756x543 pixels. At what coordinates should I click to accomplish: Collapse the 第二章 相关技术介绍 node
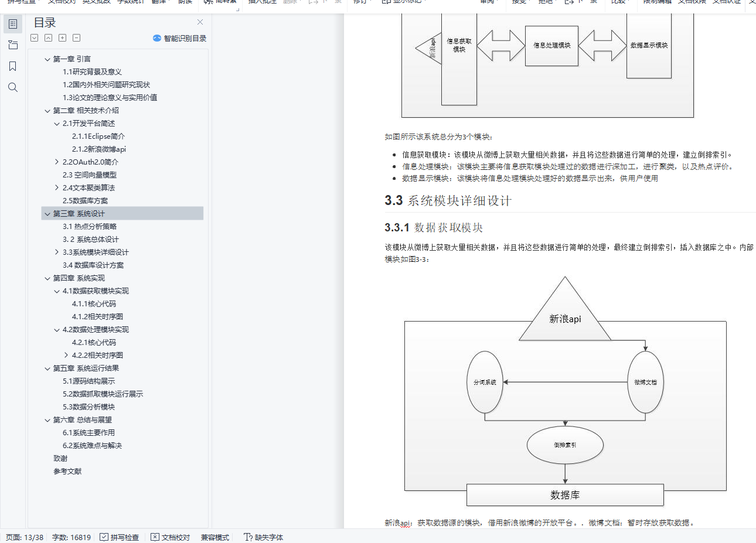[47, 111]
